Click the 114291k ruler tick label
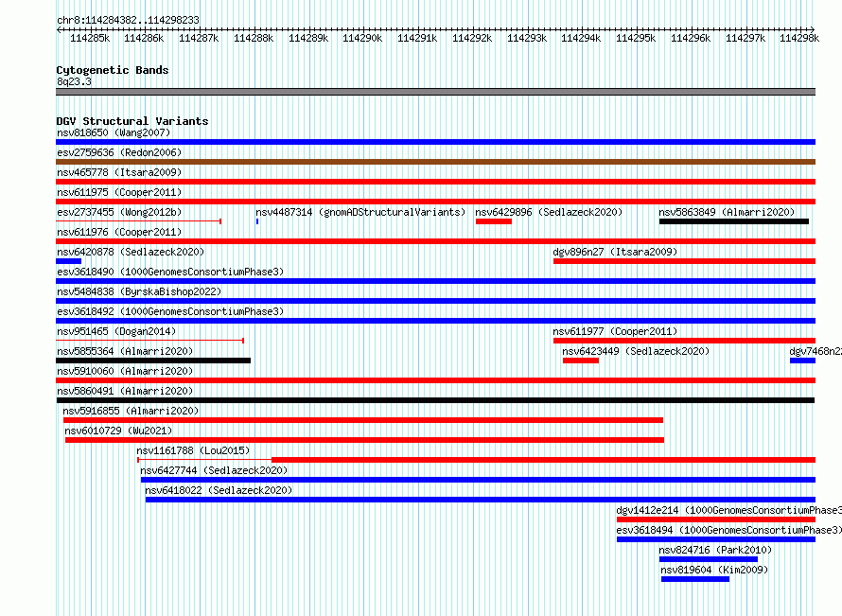The height and width of the screenshot is (616, 842). [x=417, y=38]
